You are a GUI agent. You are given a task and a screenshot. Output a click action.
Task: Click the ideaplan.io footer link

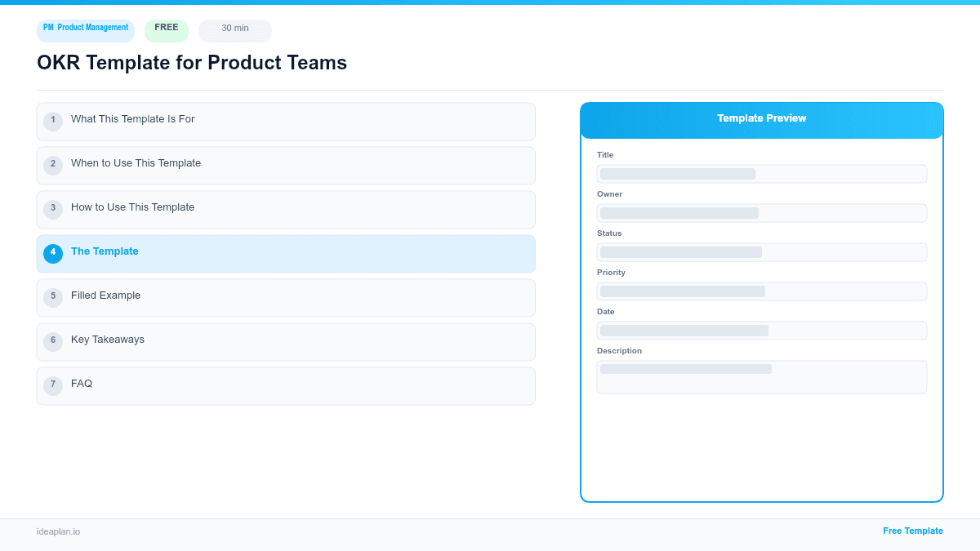(x=58, y=531)
